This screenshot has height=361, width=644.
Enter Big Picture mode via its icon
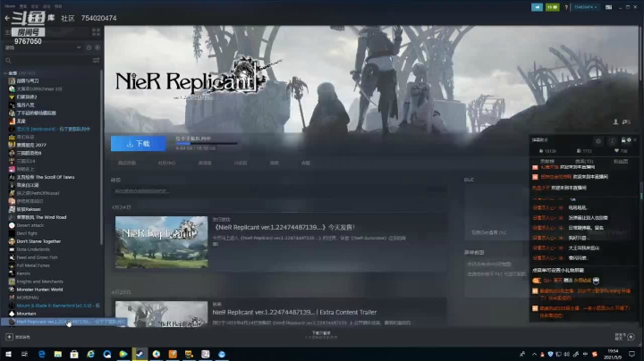pos(609,7)
